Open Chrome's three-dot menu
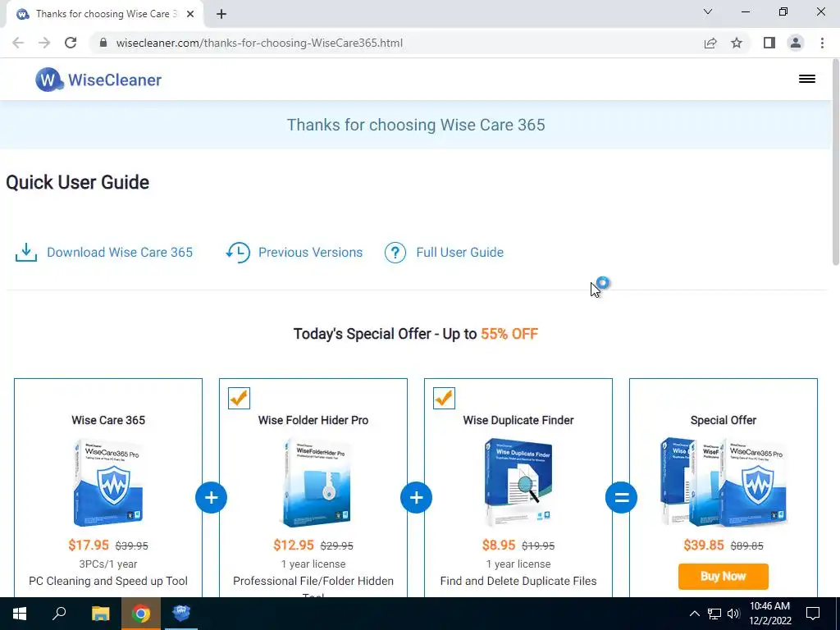The width and height of the screenshot is (840, 630). pos(822,43)
